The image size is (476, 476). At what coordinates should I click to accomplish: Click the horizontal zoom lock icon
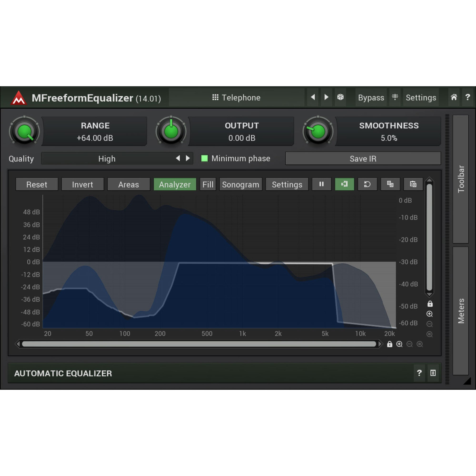[x=390, y=344]
